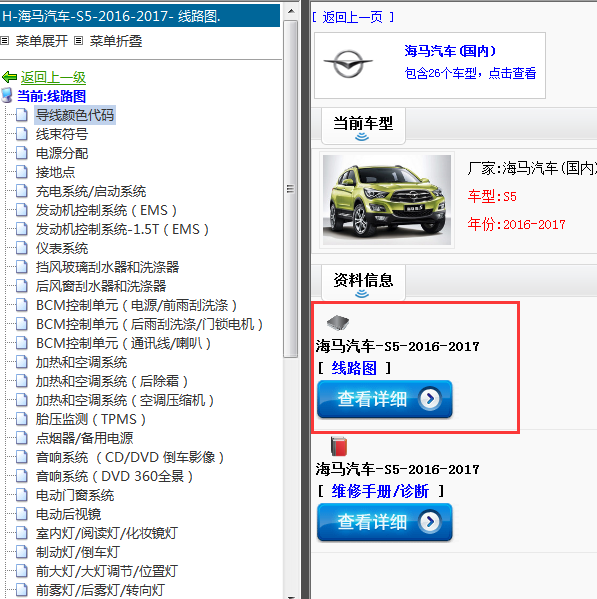The height and width of the screenshot is (599, 597).
Task: Collapse all menus with 菜单折叠
Action: point(116,41)
